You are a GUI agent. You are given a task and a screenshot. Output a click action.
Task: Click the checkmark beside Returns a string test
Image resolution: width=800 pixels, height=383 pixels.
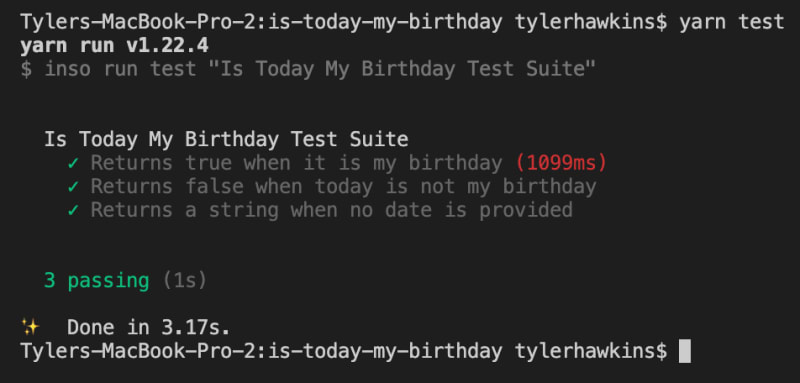[x=73, y=210]
